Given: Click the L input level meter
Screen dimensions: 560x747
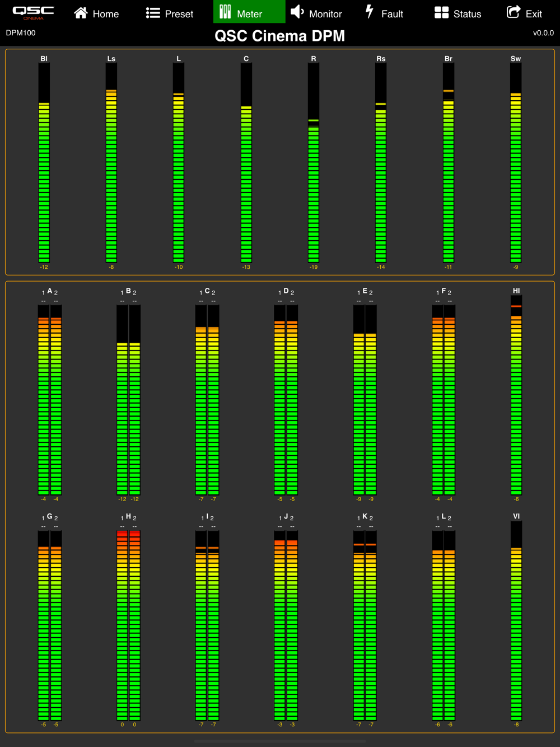Looking at the screenshot, I should coord(179,162).
